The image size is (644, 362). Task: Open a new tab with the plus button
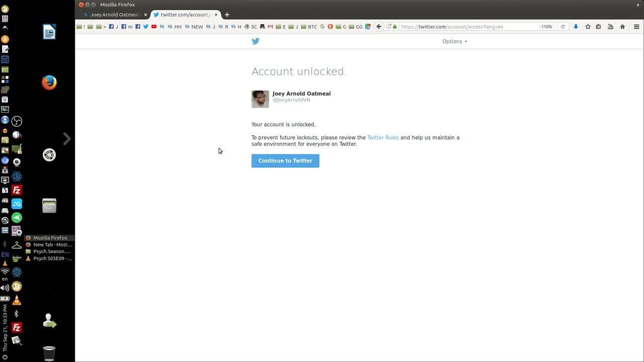227,15
